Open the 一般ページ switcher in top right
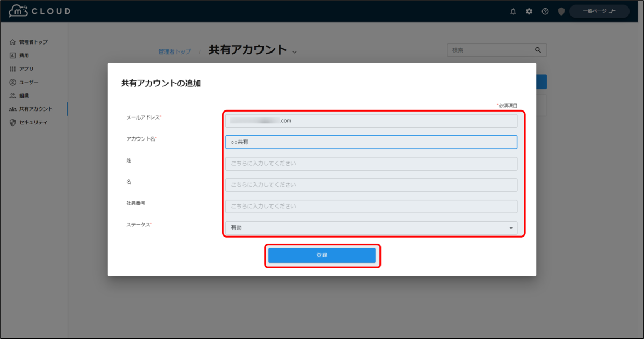This screenshot has height=339, width=644. point(599,11)
